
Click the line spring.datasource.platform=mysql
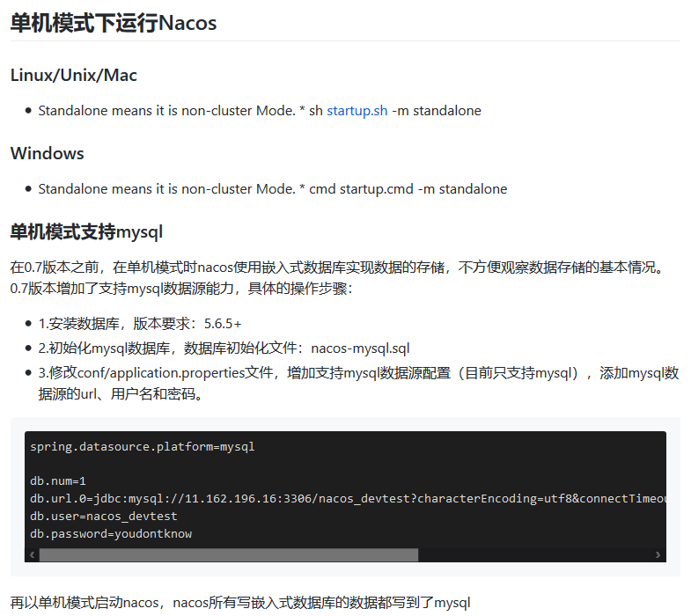point(143,447)
